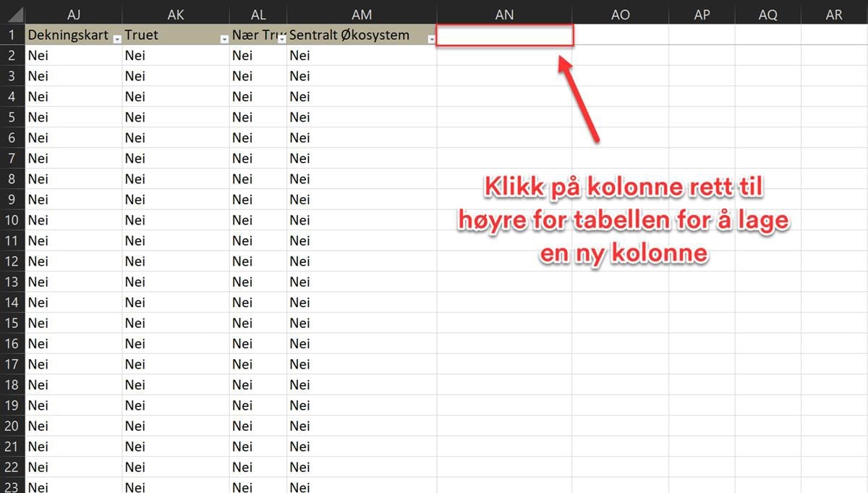Open the Truet column filter dropdown
Screen dimensions: 868x493
tap(224, 40)
